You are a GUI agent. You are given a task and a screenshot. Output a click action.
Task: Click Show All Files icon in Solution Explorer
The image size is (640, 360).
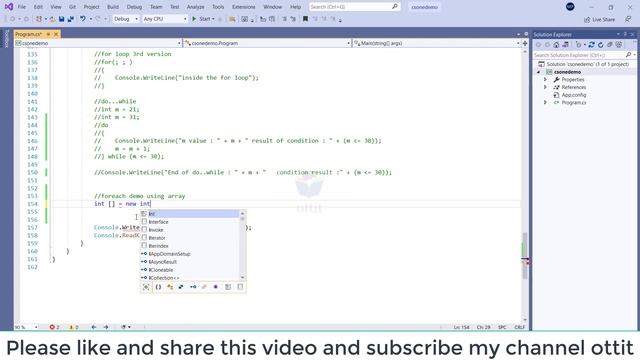point(619,45)
